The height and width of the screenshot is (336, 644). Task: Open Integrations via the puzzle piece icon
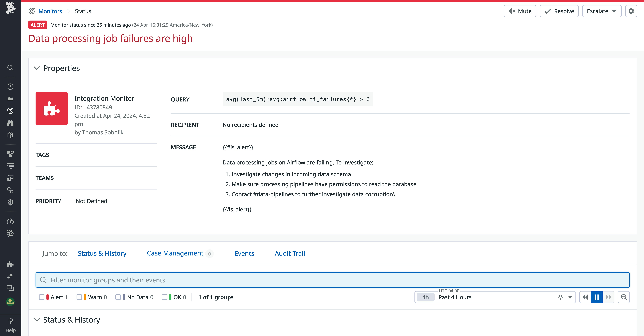10,264
